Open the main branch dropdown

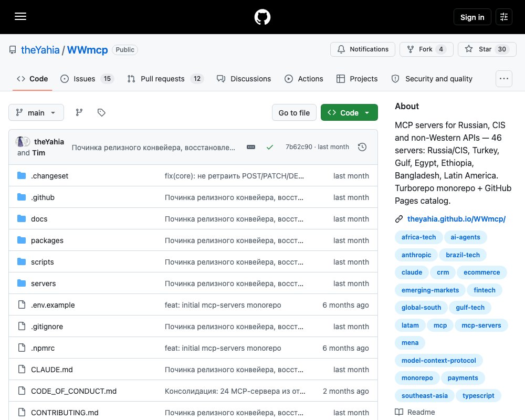click(36, 112)
